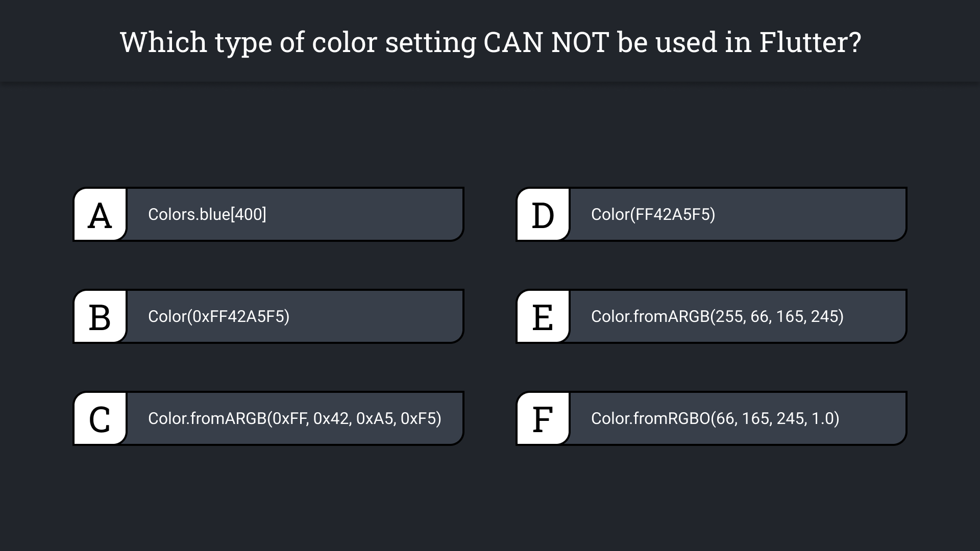Screen dimensions: 980x551
Task: Select the fromARGB option with hex arguments
Action: click(x=295, y=418)
